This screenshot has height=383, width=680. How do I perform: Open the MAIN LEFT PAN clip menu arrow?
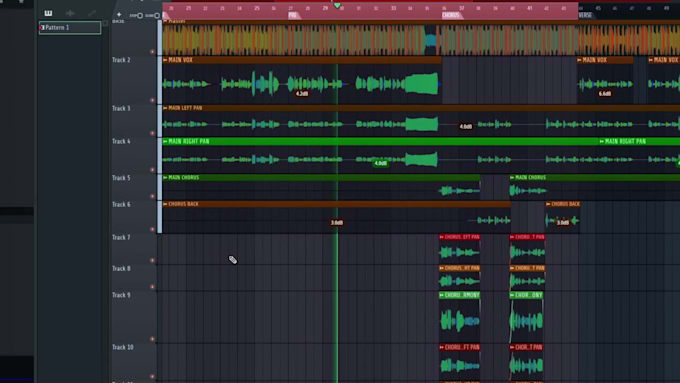point(165,108)
